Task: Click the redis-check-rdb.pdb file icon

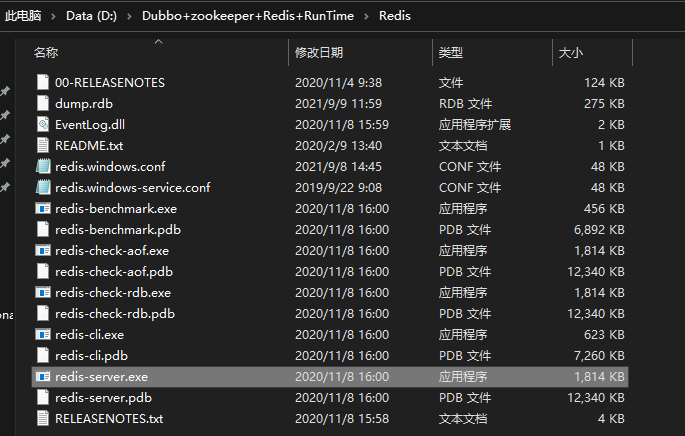Action: (x=43, y=313)
